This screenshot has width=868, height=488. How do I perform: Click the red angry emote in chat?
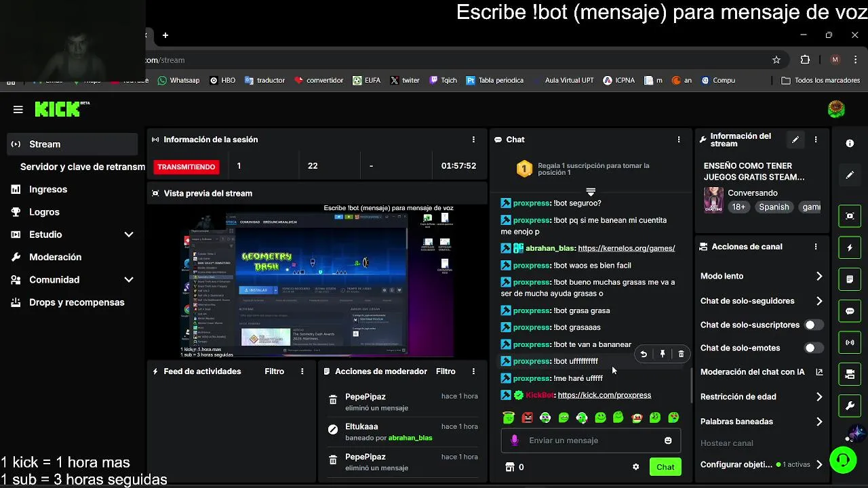527,418
